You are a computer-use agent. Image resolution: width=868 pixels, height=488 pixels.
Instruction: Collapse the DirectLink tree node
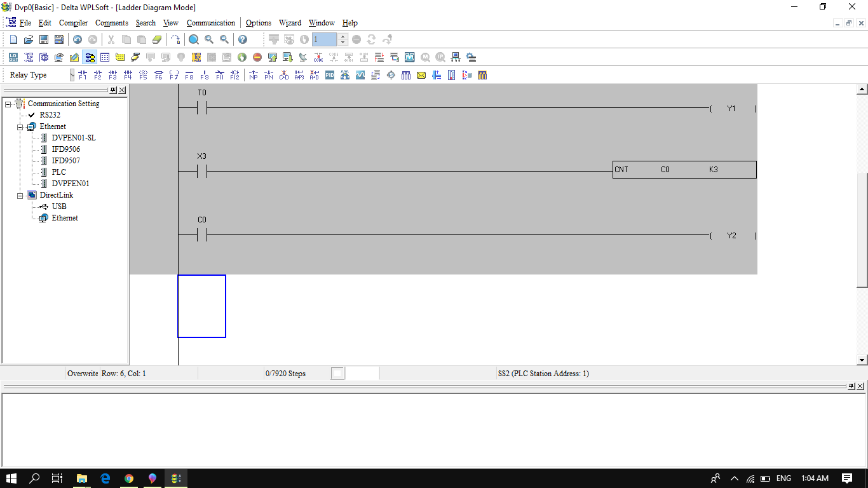tap(20, 195)
